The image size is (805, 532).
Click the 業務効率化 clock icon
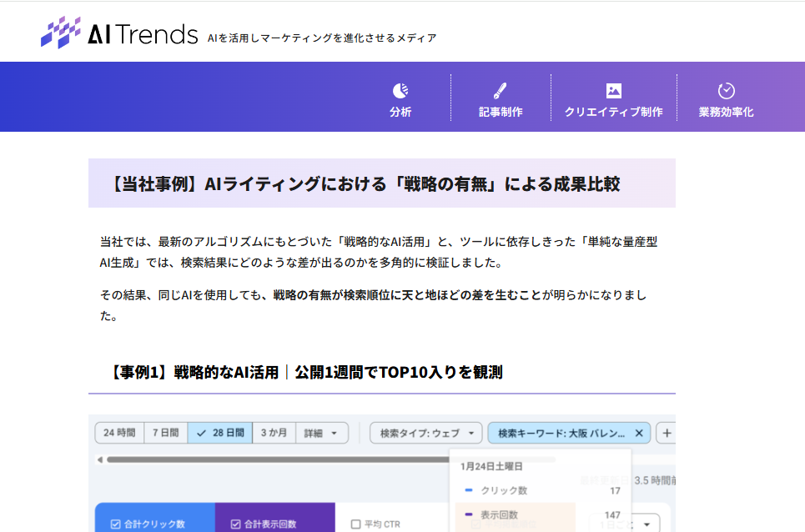[x=726, y=91]
